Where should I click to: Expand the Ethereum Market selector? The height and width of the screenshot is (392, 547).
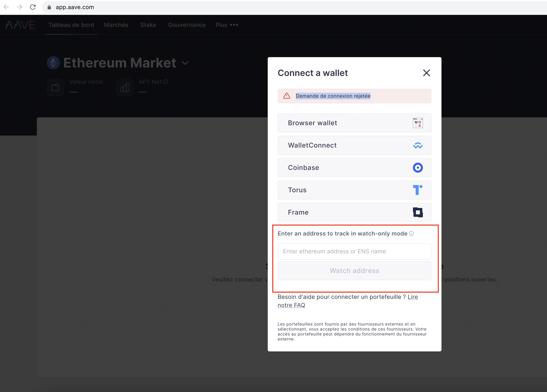[185, 63]
